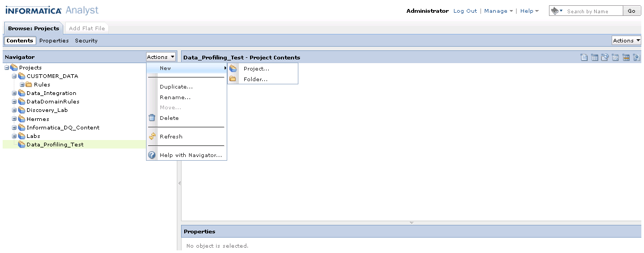
Task: Select Discovery_Lab in the tree
Action: tap(47, 110)
